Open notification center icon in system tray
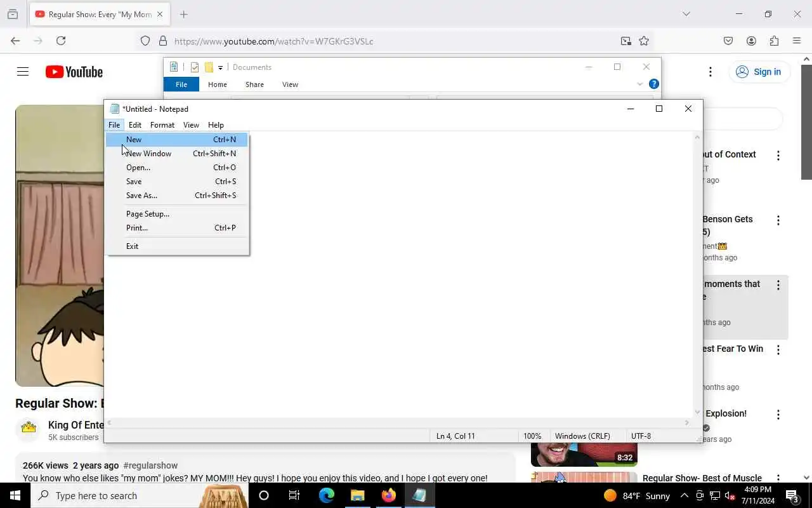Screen dimensions: 812x508 792,495
